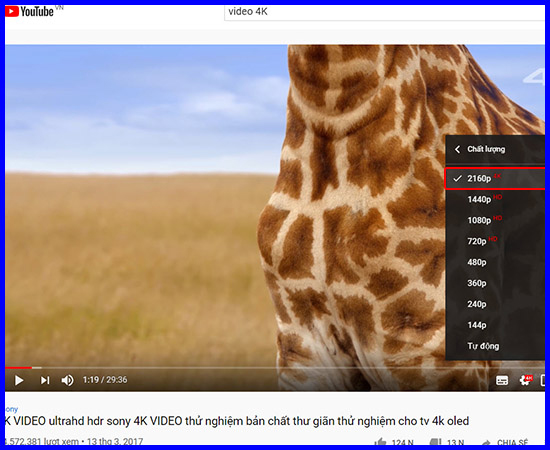Share the video via CHIA SẺ
Viewport: 550px width, 450px height.
[506, 443]
